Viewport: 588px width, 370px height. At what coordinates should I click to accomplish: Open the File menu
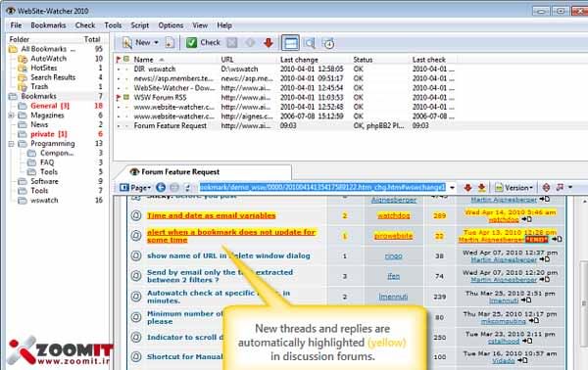click(x=16, y=25)
